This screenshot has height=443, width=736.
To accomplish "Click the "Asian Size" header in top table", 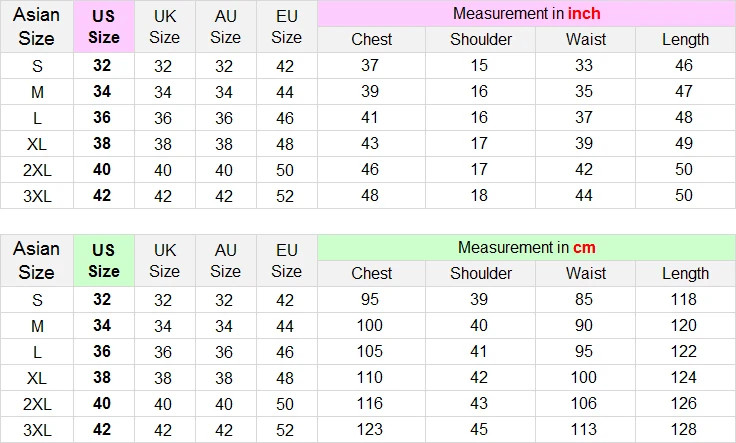I will pos(37,27).
